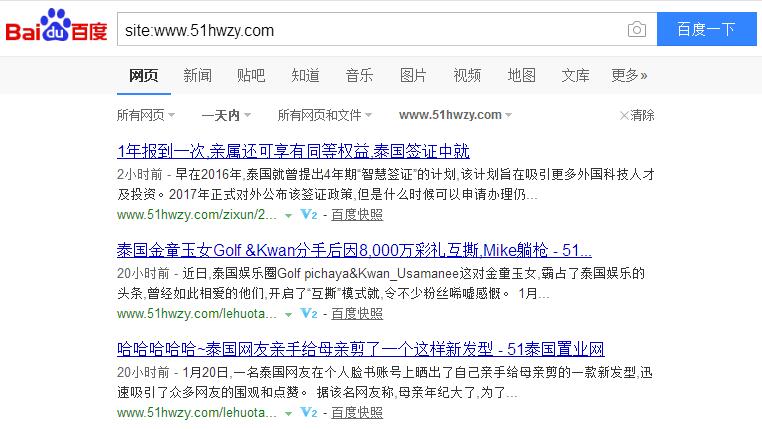Click the '2小时前' timestamp text
The image size is (762, 429).
tap(139, 174)
